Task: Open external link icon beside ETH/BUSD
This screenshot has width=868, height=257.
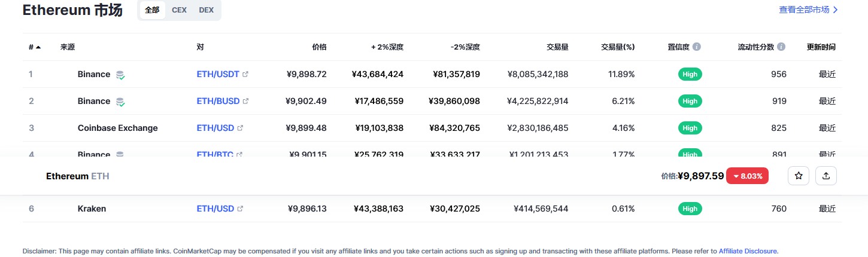Action: (245, 102)
